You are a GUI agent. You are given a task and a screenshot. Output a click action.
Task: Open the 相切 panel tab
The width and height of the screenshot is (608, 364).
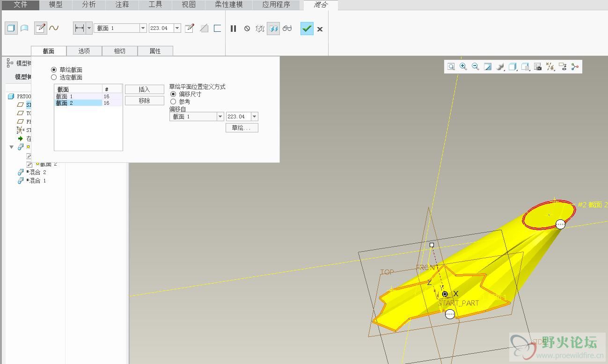[x=120, y=51]
